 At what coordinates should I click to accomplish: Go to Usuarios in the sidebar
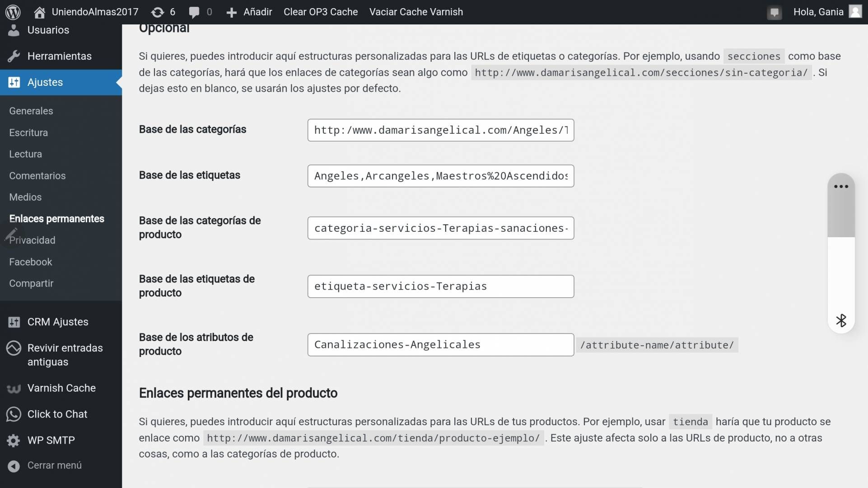click(48, 30)
